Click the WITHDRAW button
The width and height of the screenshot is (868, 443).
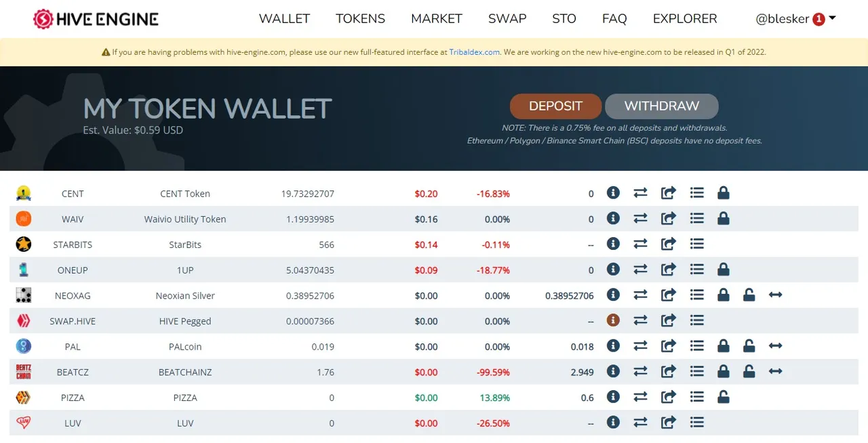coord(661,106)
